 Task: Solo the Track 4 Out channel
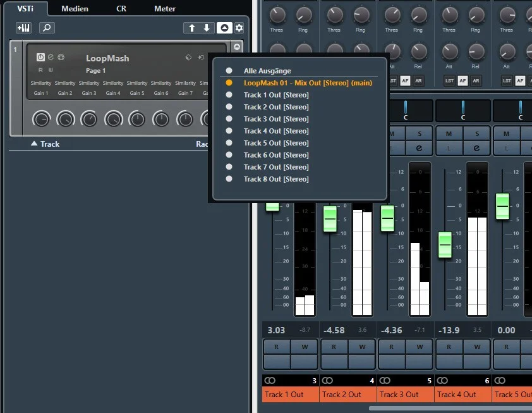(477, 134)
